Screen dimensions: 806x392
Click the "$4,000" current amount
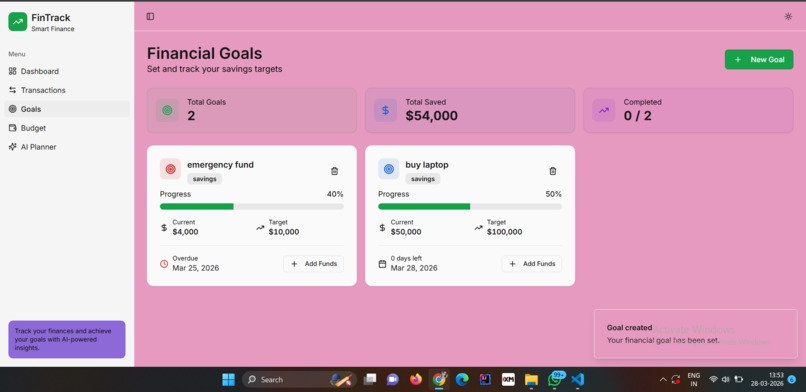[185, 232]
